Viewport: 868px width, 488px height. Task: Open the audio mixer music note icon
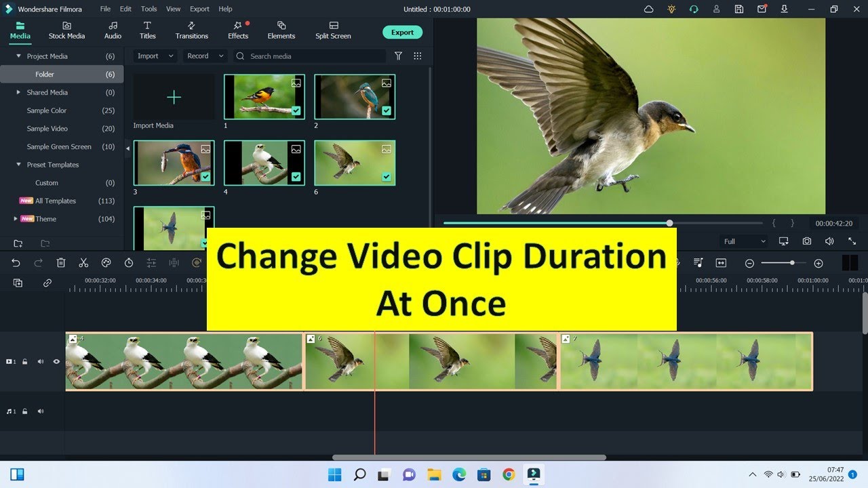(698, 263)
